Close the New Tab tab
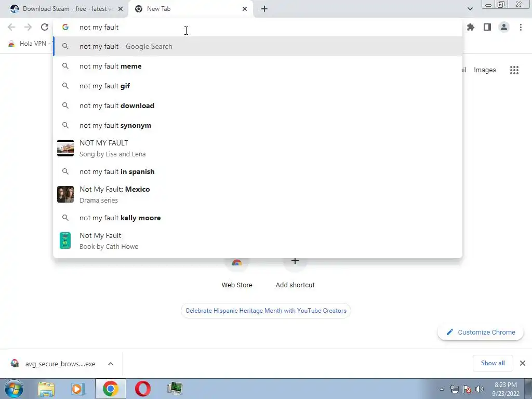This screenshot has width=532, height=399. (245, 9)
